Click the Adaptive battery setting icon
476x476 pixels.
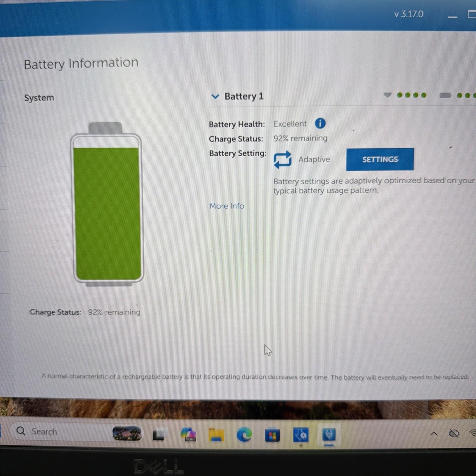tap(282, 159)
